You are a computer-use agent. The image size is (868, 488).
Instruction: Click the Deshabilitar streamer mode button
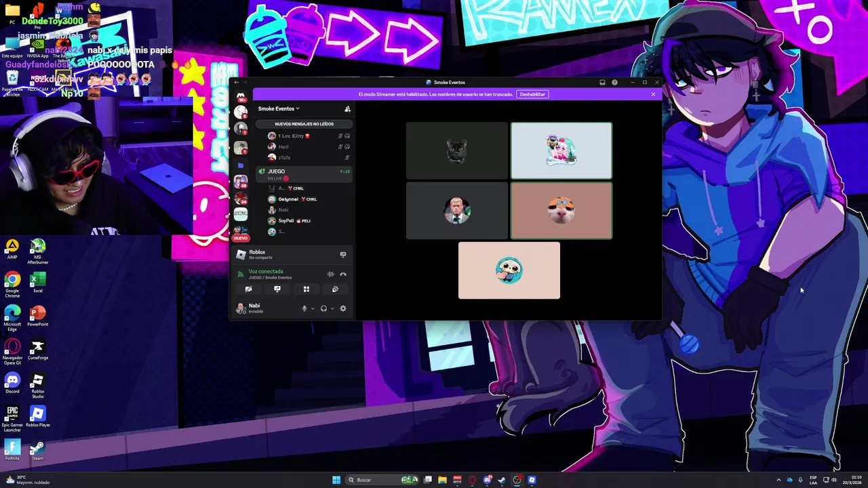pos(532,94)
